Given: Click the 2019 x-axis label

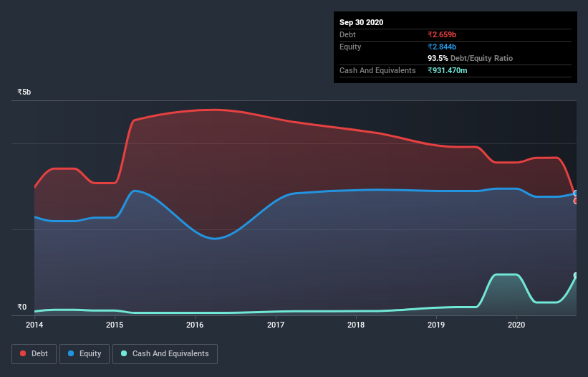Looking at the screenshot, I should click(x=436, y=325).
